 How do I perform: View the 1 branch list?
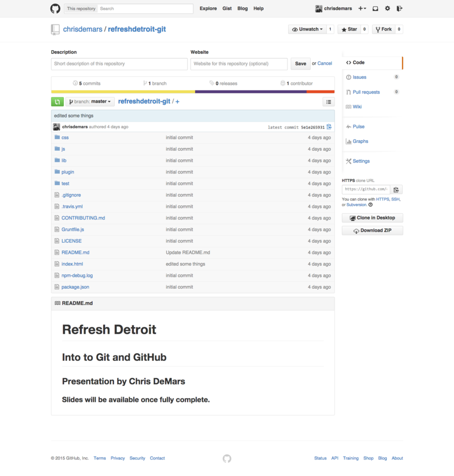pos(155,84)
